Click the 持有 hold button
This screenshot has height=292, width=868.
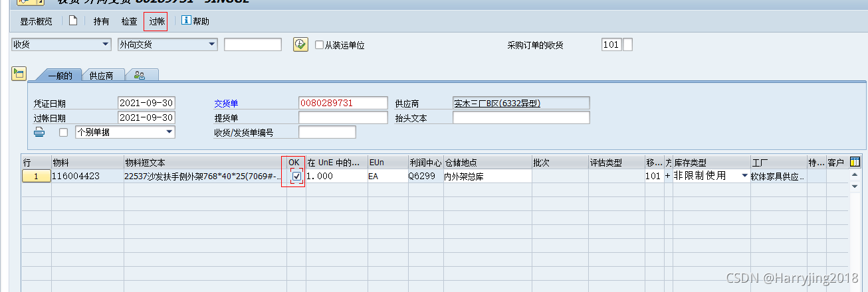(x=101, y=21)
